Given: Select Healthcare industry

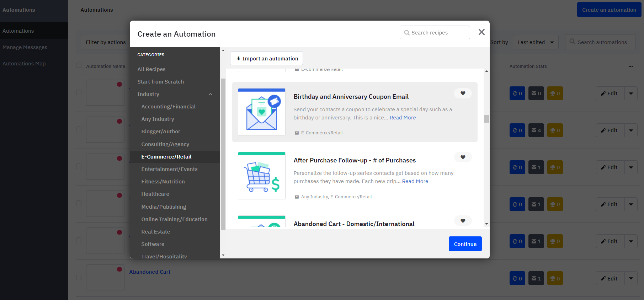Looking at the screenshot, I should (155, 194).
